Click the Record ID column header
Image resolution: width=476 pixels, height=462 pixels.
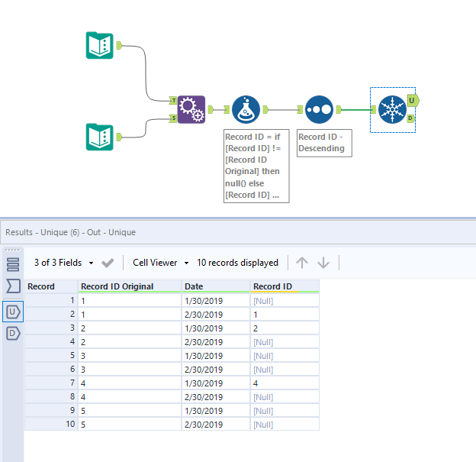point(285,286)
